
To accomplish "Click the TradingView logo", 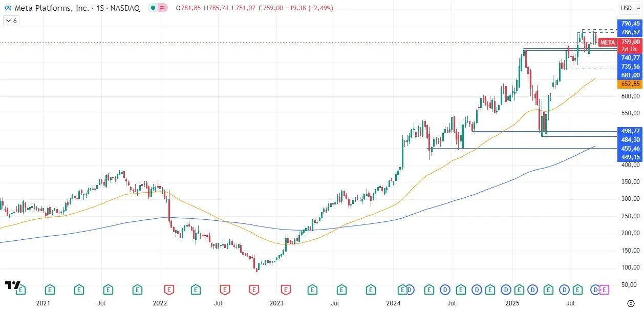I will pyautogui.click(x=13, y=285).
